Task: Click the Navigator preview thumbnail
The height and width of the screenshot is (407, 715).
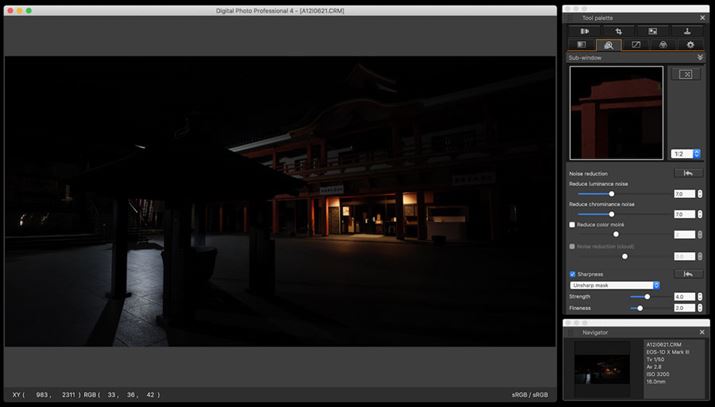Action: coord(601,362)
